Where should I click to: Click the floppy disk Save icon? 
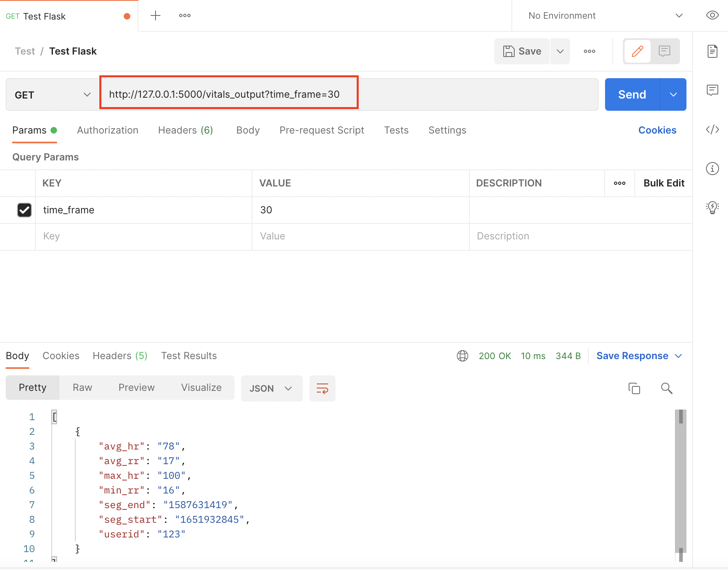[509, 51]
